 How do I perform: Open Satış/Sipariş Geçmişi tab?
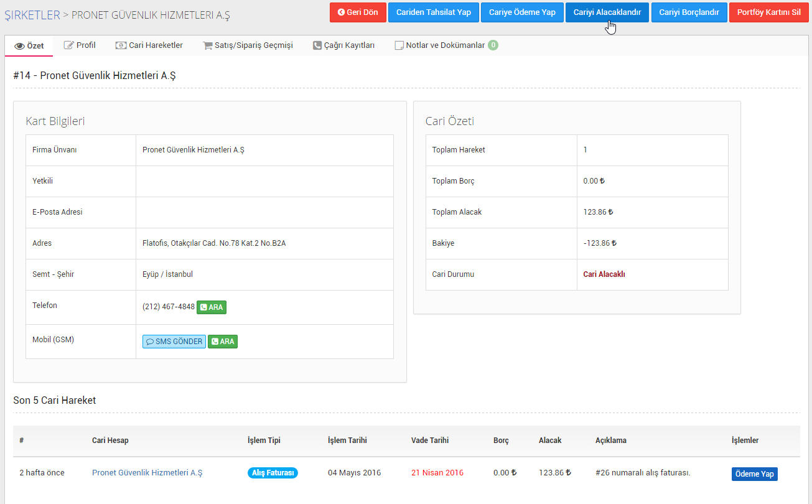coord(248,45)
